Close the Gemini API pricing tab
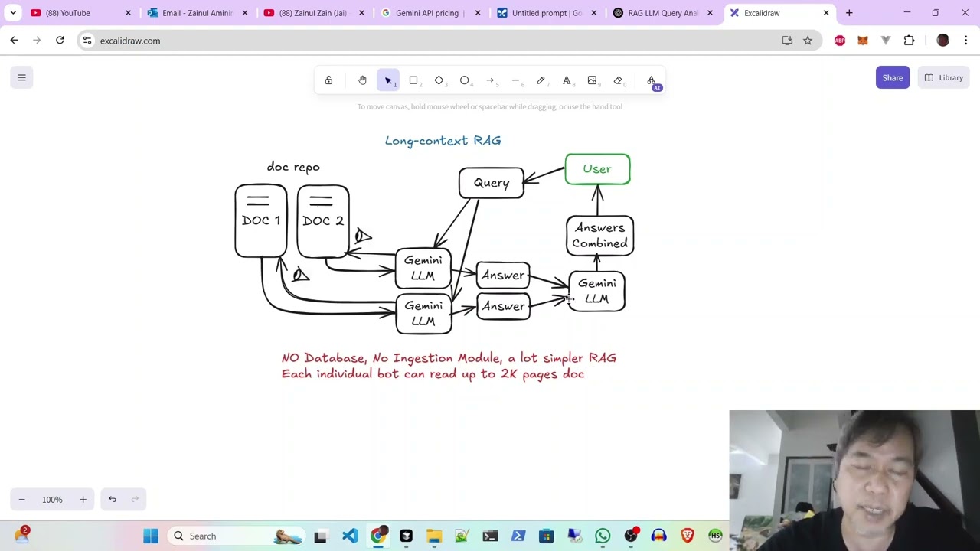The image size is (980, 551). click(477, 13)
